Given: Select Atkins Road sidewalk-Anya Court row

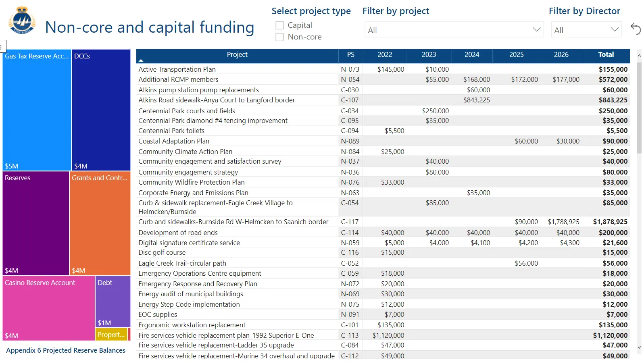Looking at the screenshot, I should pyautogui.click(x=383, y=100).
